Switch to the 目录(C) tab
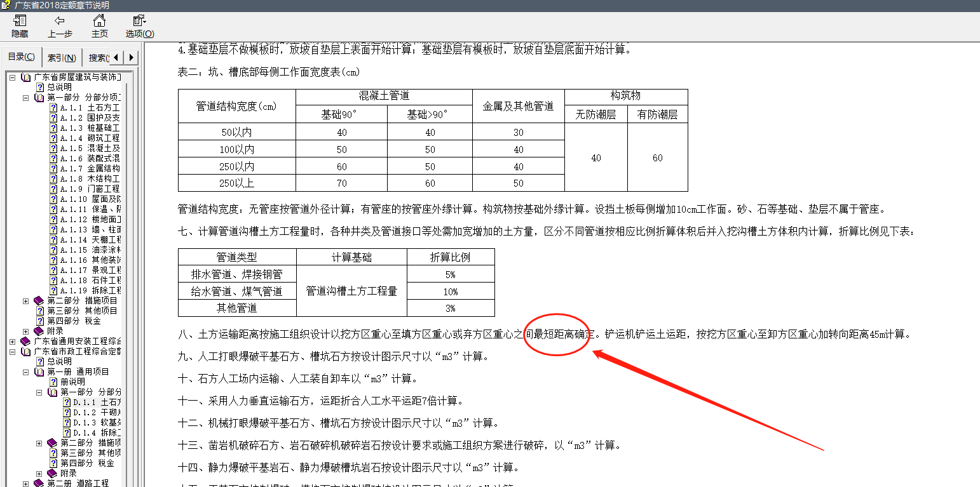This screenshot has width=980, height=487. (x=21, y=57)
